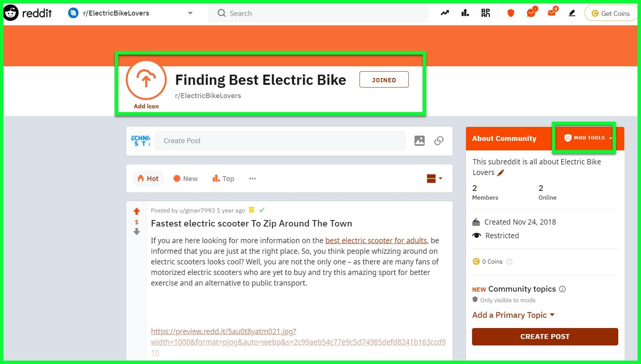Viewport: 641px width, 364px height.
Task: Open chat messages icon
Action: coord(531,13)
